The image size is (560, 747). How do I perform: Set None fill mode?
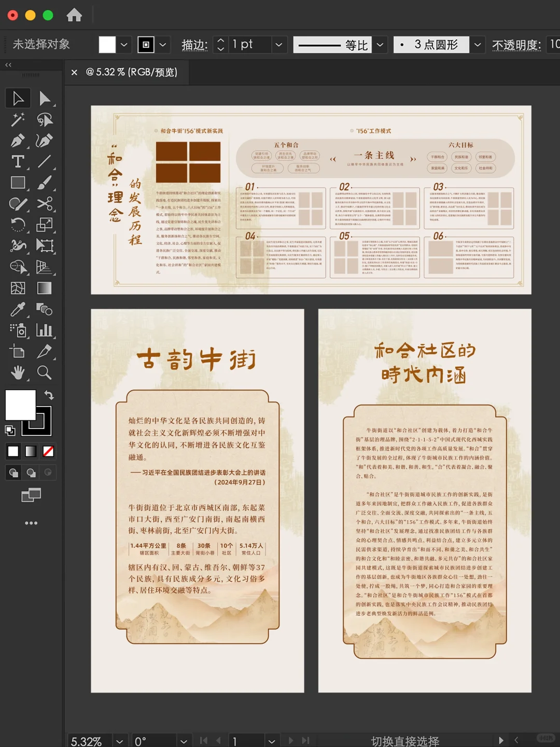(48, 451)
